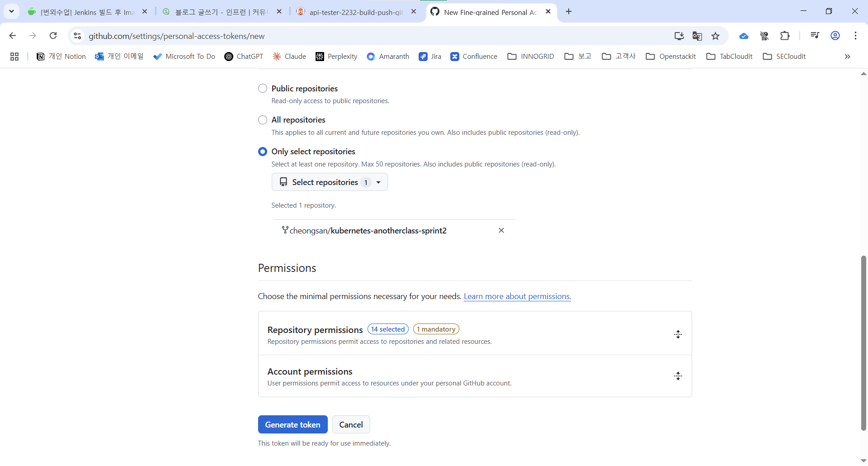
Task: Open ChatGPT bookmark
Action: [x=244, y=57]
